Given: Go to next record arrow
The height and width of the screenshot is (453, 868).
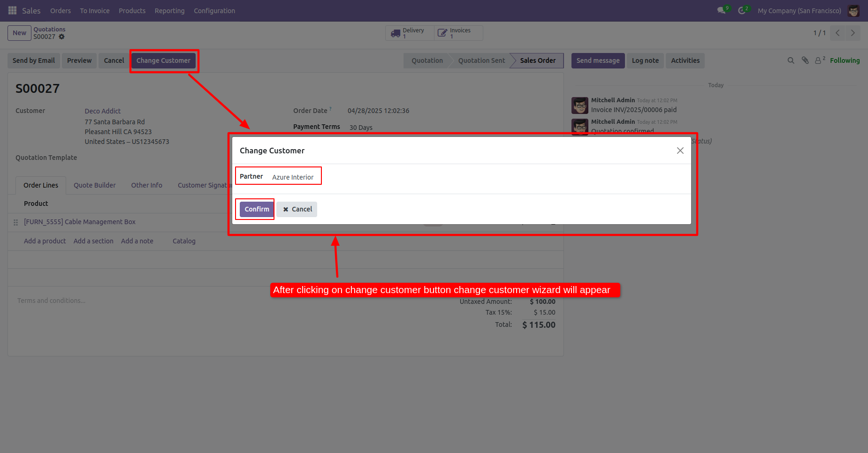Looking at the screenshot, I should click(853, 33).
